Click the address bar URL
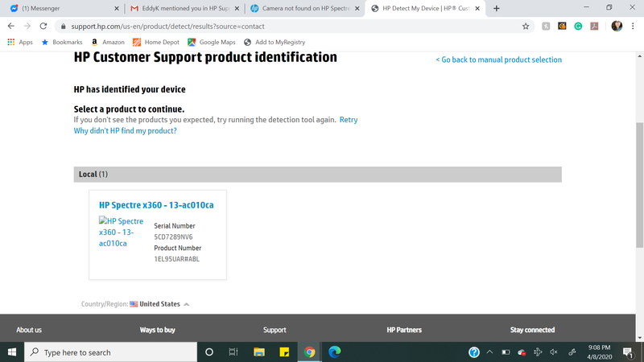The height and width of the screenshot is (362, 644). click(167, 27)
